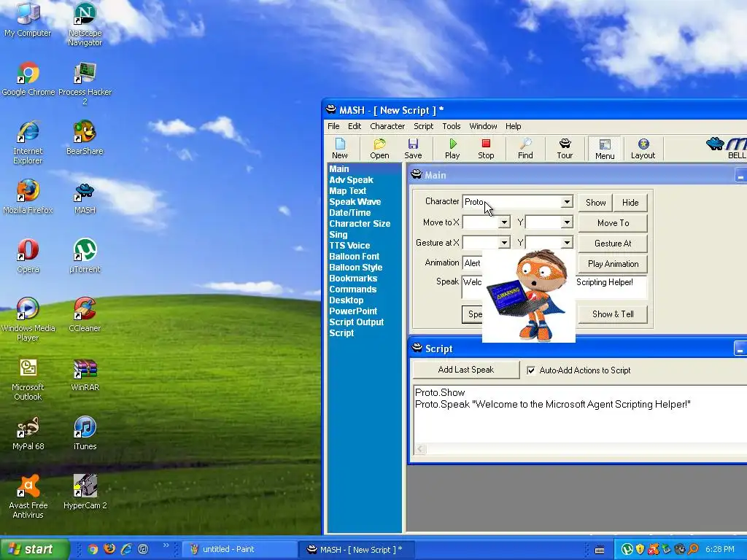Open the Layout toolbar option

[x=643, y=149]
